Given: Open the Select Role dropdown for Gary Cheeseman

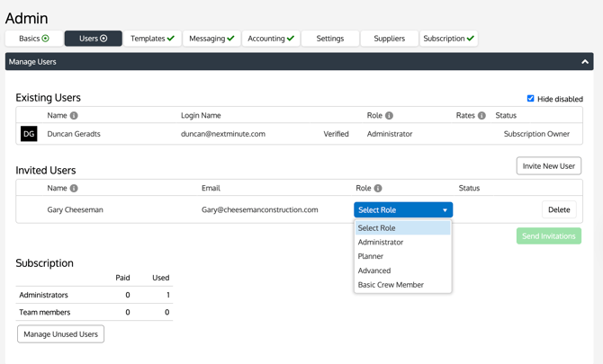Looking at the screenshot, I should point(402,210).
